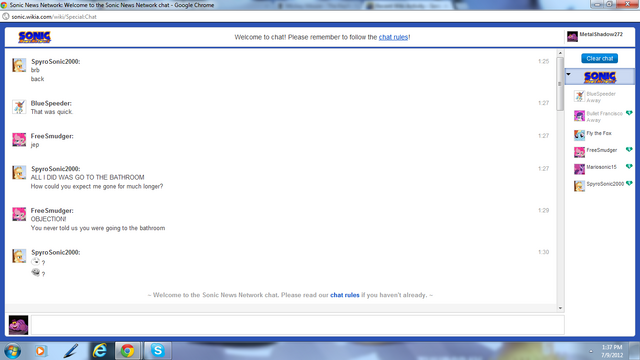Click the Bullet Francisco name in user list
The width and height of the screenshot is (640, 360).
click(x=604, y=113)
